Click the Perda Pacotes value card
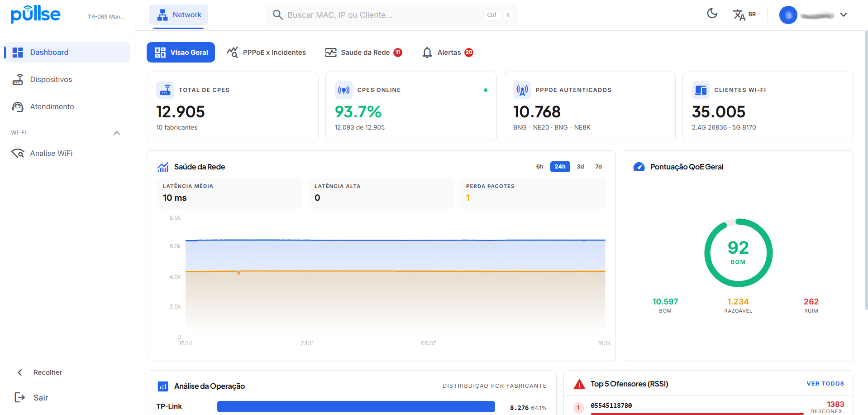Image resolution: width=868 pixels, height=415 pixels. click(533, 193)
